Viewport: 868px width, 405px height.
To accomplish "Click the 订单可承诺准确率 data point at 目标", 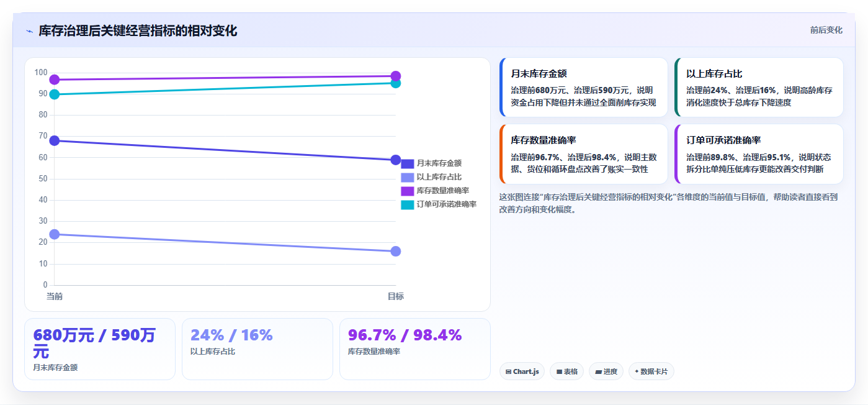I will point(396,83).
